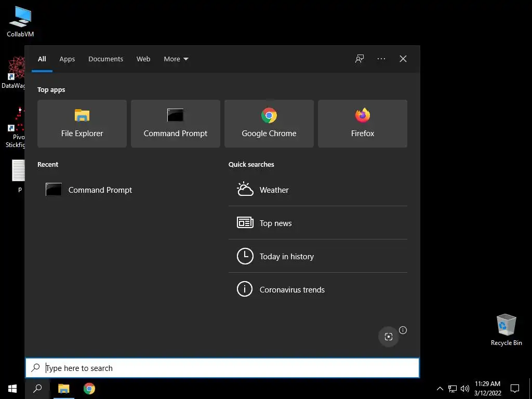The image size is (532, 399).
Task: Select the text file named p on desktop
Action: pos(19,176)
